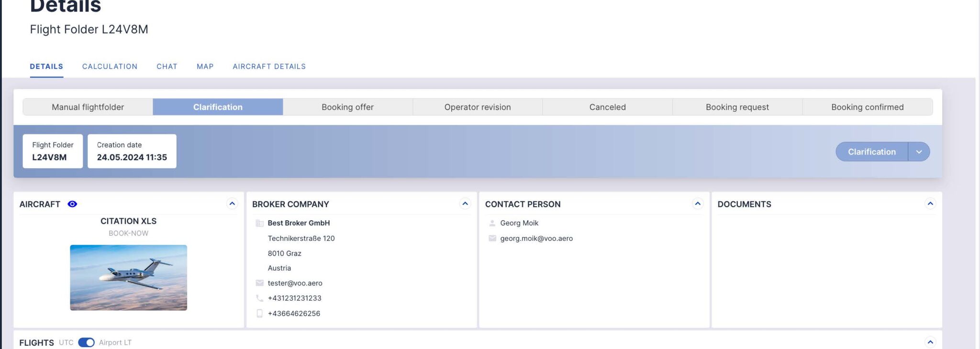This screenshot has width=980, height=349.
Task: Open the Clarification status dropdown arrow
Action: click(x=919, y=152)
